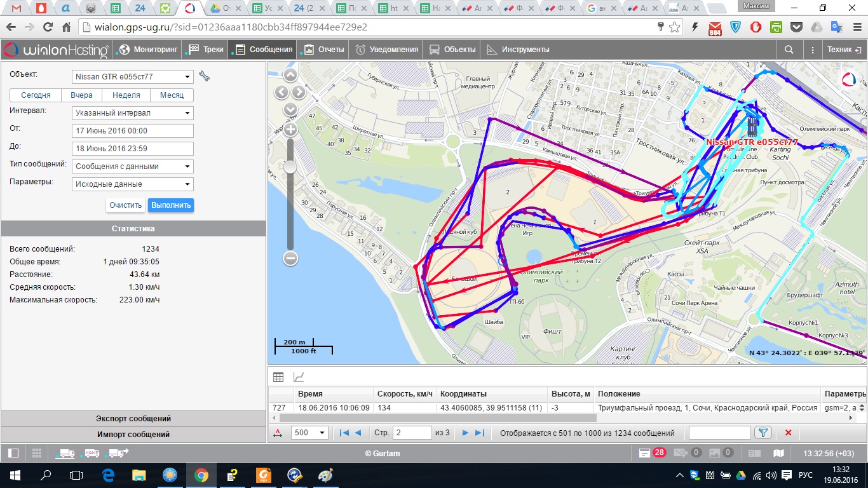Go to next page of messages
868x488 pixels.
click(465, 433)
